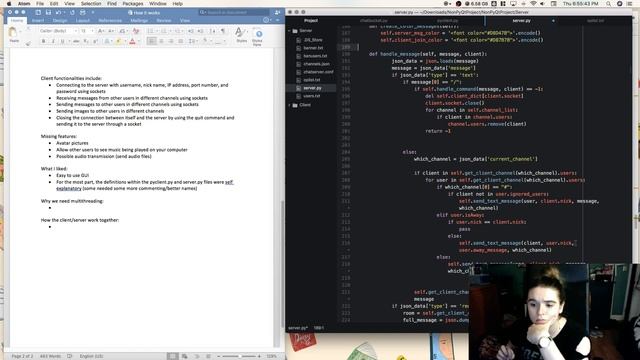Switch to the Design ribbon tab
Viewport: 640px width, 360px height.
pos(60,20)
